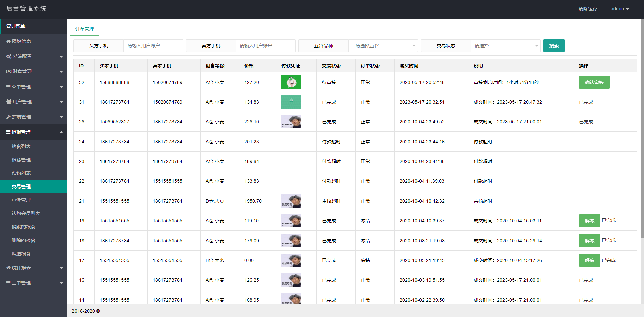Open the admin user dropdown
This screenshot has height=317, width=644.
620,9
